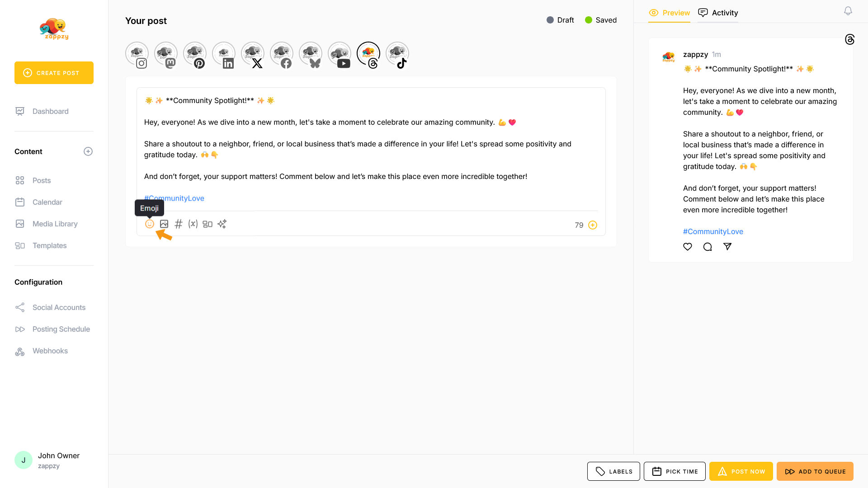Click the AI assistant sparkle icon
This screenshot has height=488, width=868.
click(x=222, y=224)
